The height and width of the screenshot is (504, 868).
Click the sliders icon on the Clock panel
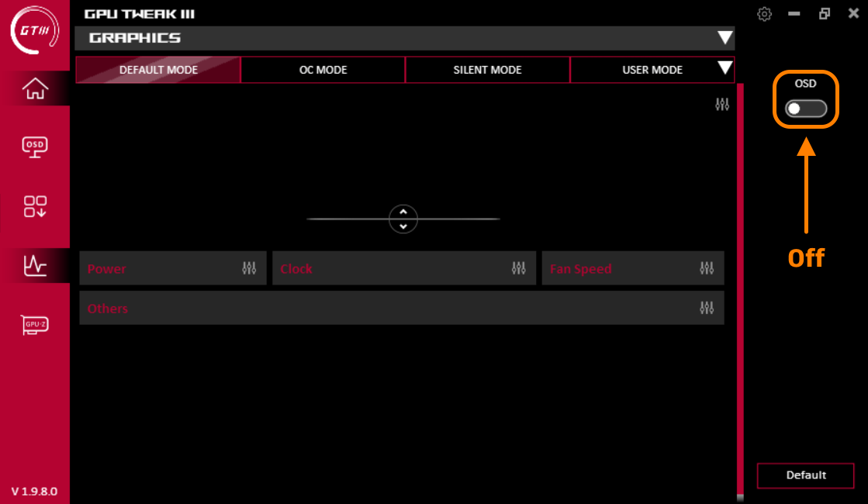[x=517, y=268]
